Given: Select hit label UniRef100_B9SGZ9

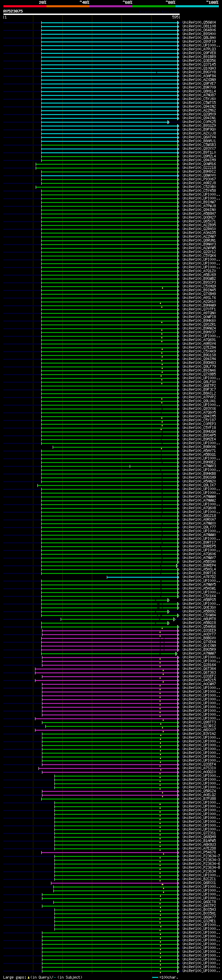Looking at the screenshot, I should (x=199, y=125).
